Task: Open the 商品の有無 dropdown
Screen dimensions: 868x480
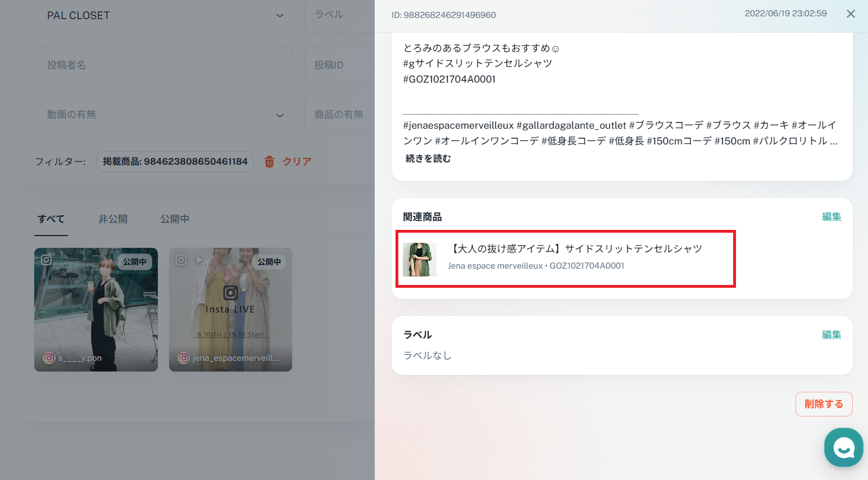Action: 339,115
